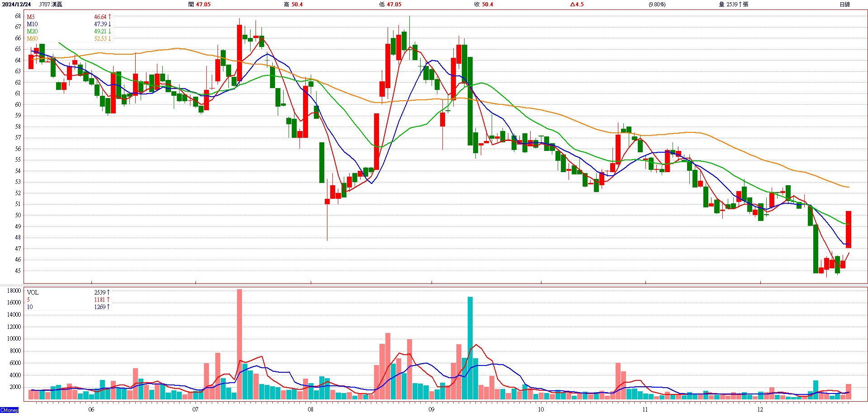The height and width of the screenshot is (417, 868).
Task: Click the (9.80%) percentage change
Action: click(x=657, y=5)
